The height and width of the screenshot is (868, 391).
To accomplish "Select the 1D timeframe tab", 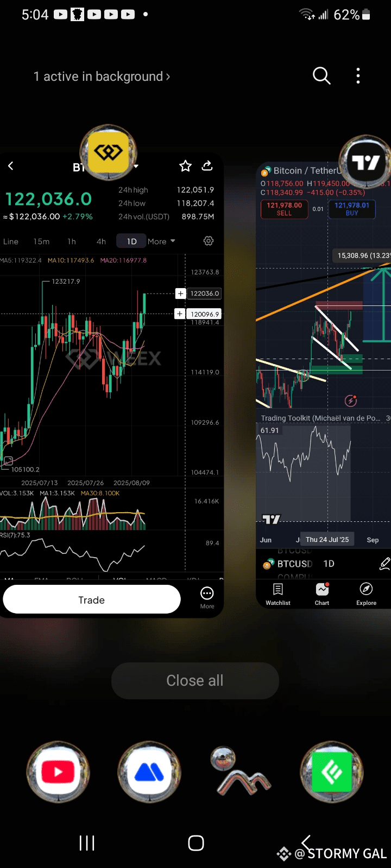I will 131,241.
